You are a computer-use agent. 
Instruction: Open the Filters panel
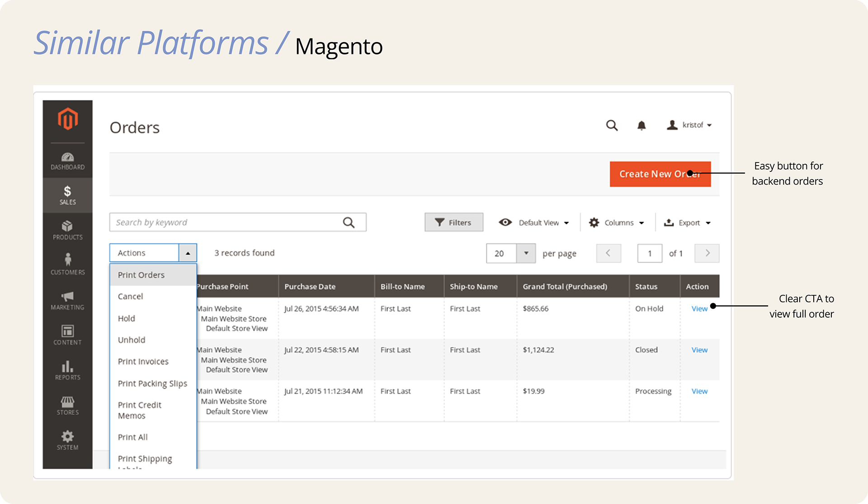pos(454,222)
